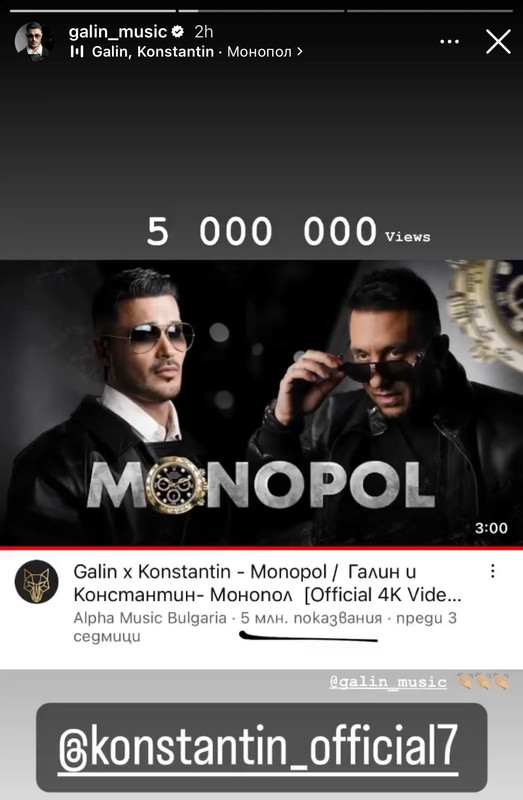Tap the small @galin_music mention
523x800 pixels.
[x=388, y=682]
